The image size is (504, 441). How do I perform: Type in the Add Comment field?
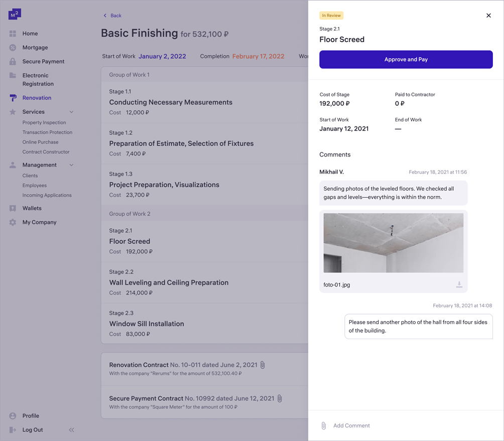click(402, 425)
